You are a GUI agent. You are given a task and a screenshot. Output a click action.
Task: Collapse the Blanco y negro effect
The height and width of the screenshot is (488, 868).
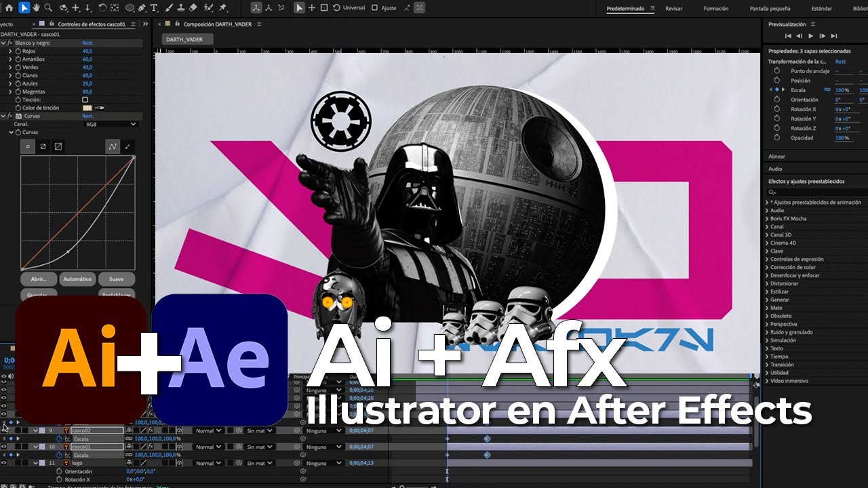[3, 43]
